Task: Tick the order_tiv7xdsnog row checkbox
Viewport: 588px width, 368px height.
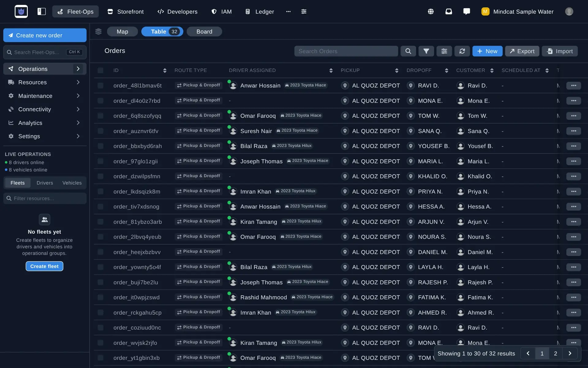Action: click(100, 206)
